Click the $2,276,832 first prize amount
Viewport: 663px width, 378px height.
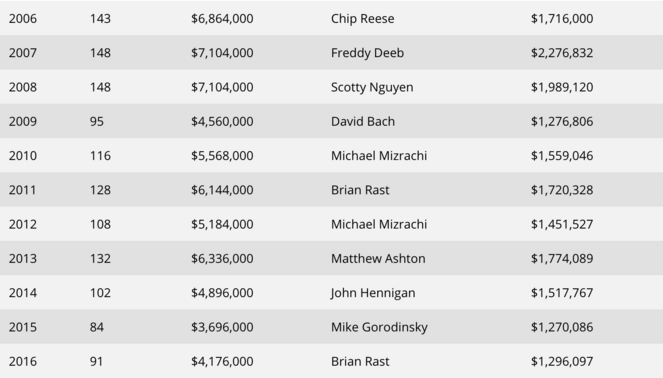(562, 53)
